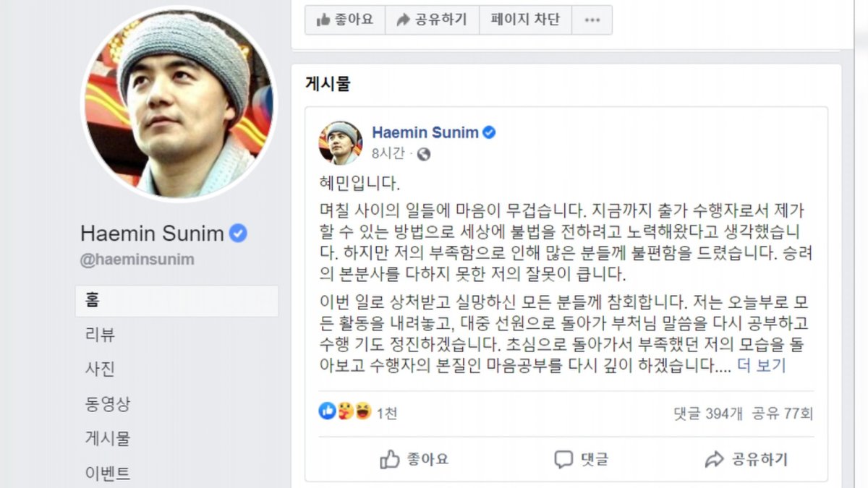Click the small post author avatar
The width and height of the screenshot is (868, 488).
[340, 143]
